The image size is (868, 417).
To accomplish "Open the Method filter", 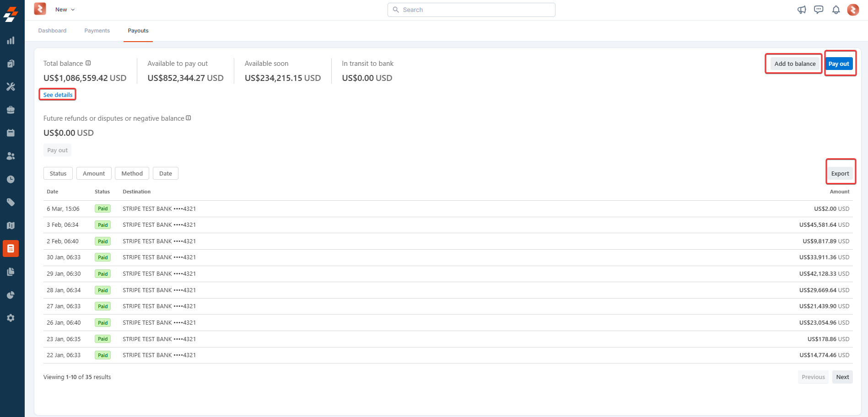I will click(132, 173).
